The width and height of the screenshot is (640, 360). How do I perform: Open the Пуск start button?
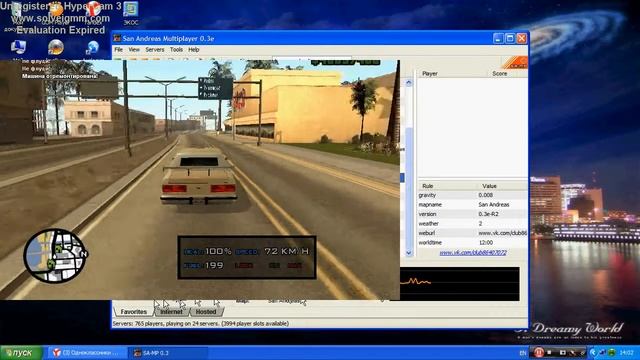[21, 353]
